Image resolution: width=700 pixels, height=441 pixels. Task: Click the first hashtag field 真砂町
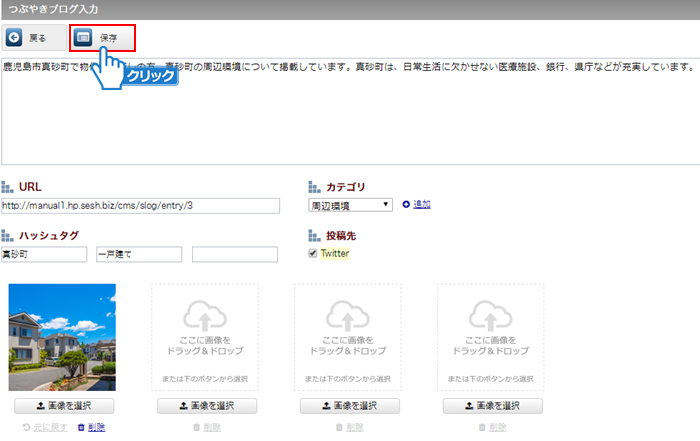[x=44, y=254]
